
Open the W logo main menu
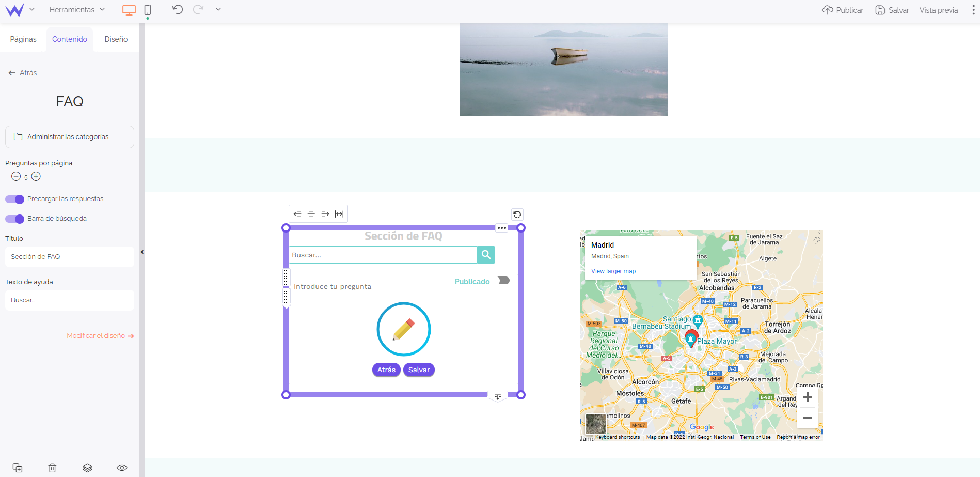tap(14, 10)
